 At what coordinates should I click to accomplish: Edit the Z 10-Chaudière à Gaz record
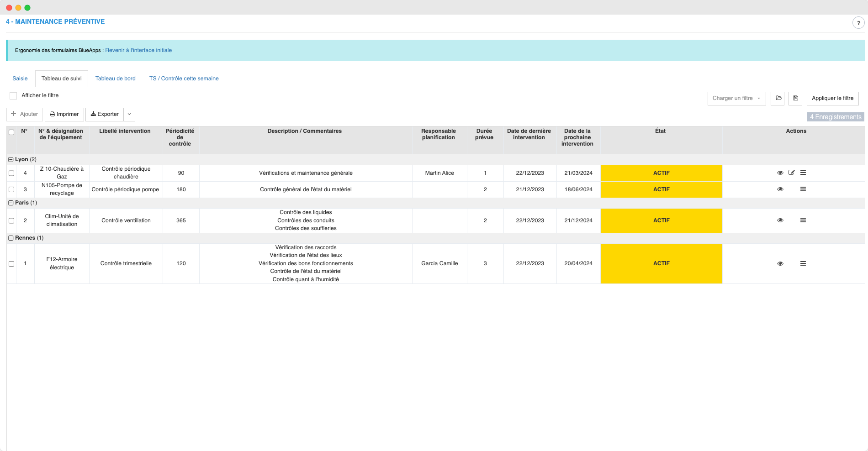[791, 173]
